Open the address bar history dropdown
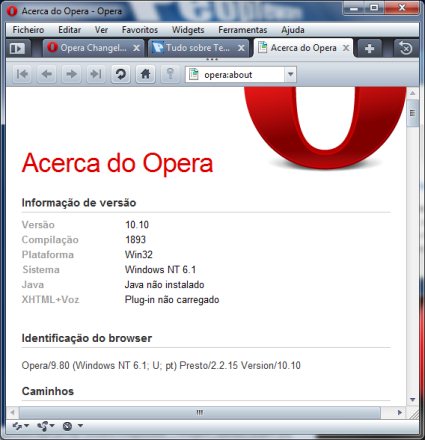This screenshot has width=425, height=440. click(290, 74)
